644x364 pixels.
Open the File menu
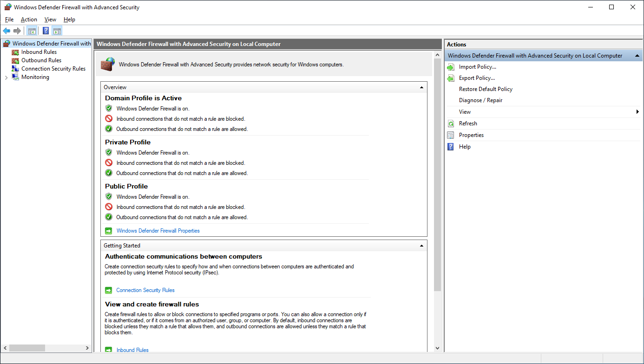[x=9, y=19]
